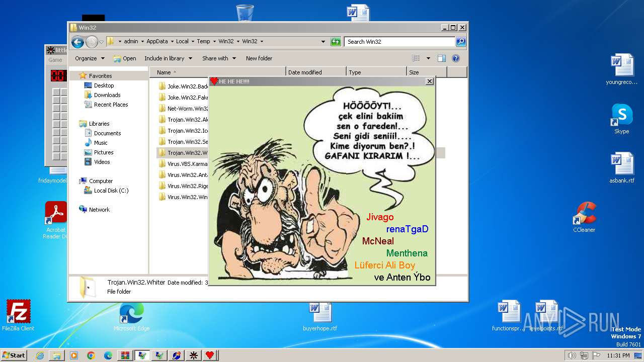The image size is (644, 362).
Task: Expand Include in library menu
Action: point(168,58)
